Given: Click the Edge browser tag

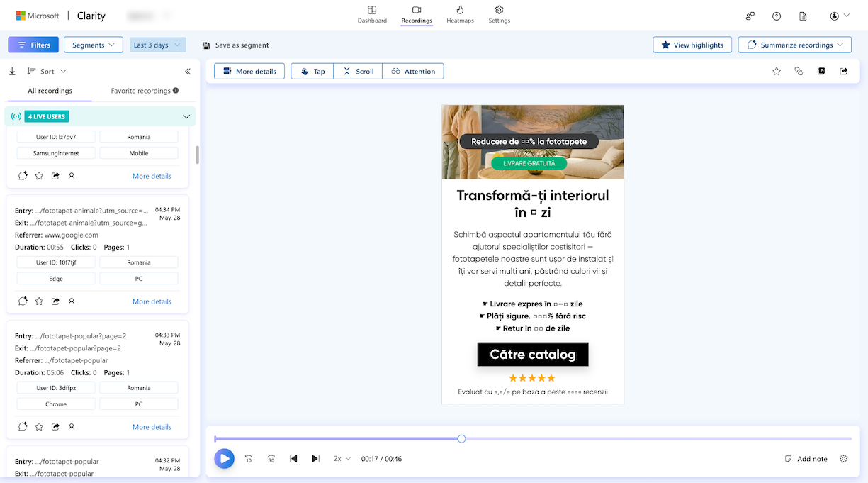Looking at the screenshot, I should tap(56, 279).
